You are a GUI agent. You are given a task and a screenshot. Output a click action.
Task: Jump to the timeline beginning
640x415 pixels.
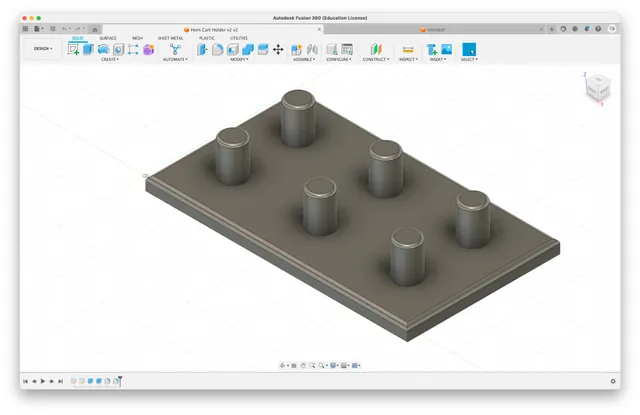pos(25,381)
